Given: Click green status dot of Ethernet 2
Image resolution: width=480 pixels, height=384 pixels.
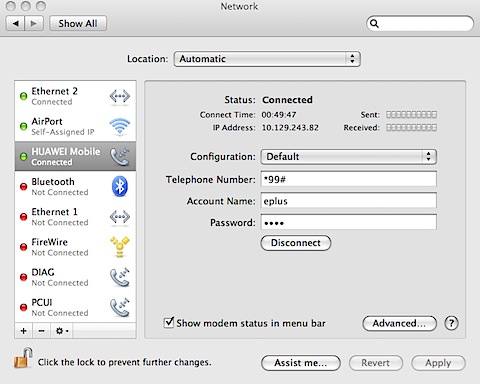Looking at the screenshot, I should point(23,96).
